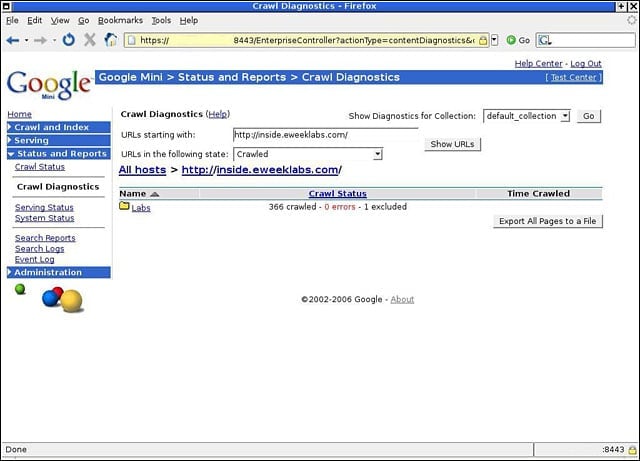This screenshot has width=640, height=461.
Task: Click the browser search box
Action: point(586,40)
